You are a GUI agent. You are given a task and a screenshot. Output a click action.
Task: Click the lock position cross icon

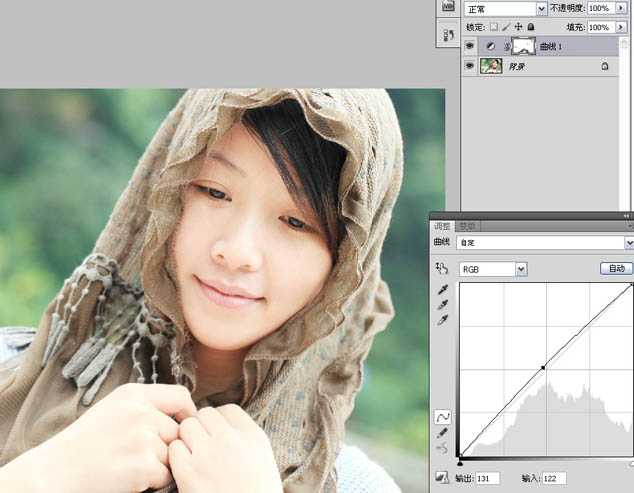(518, 27)
